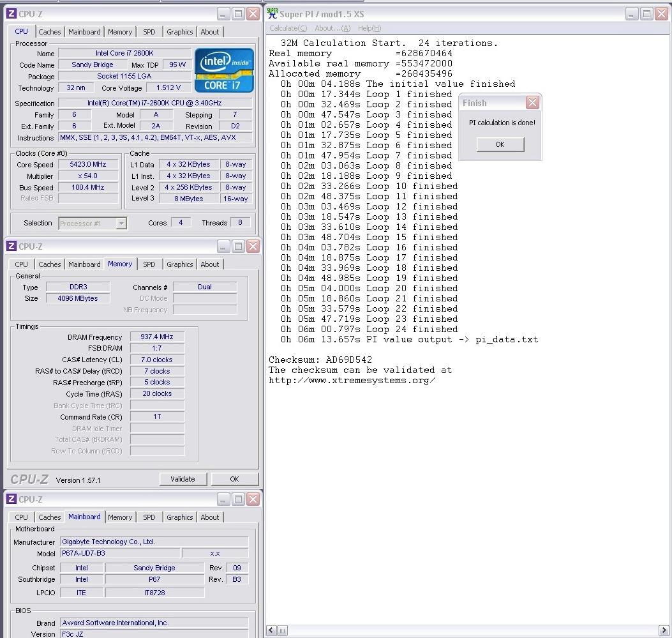Click right arrow of Super PI horizontal scrollbar
672x638 pixels.
[x=664, y=630]
